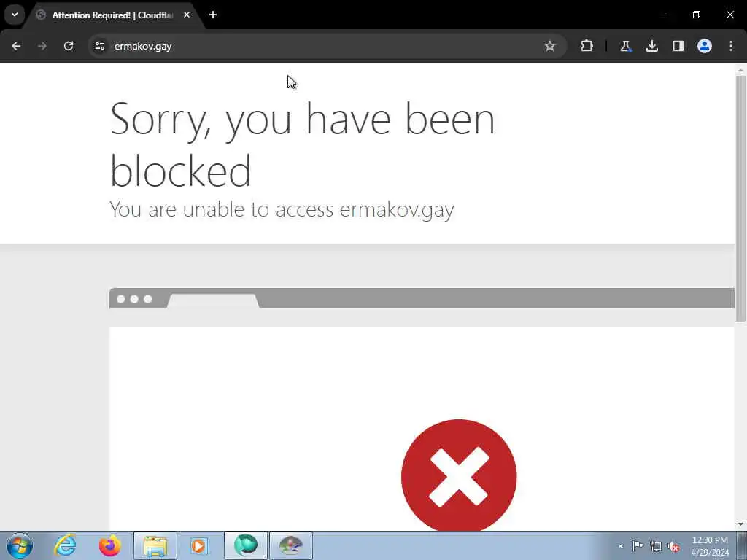This screenshot has width=747, height=560.
Task: Click the page vertical scrollbar thumb
Action: 740,198
